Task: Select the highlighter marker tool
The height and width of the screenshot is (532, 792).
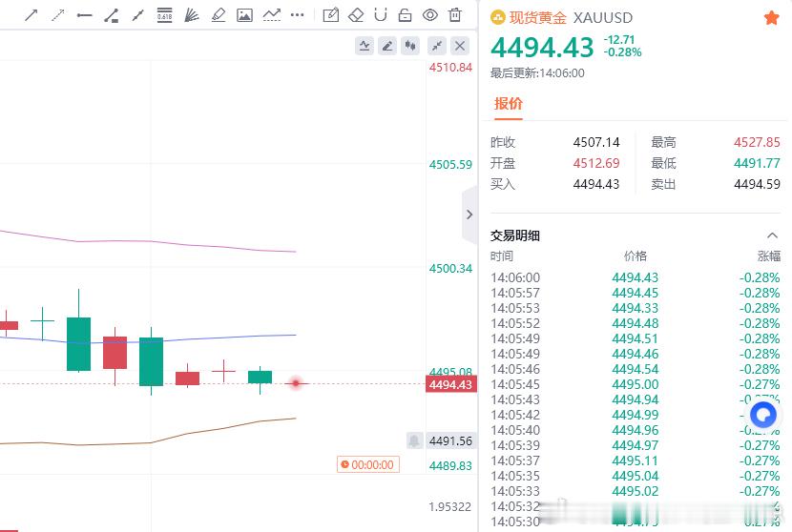Action: 219,15
